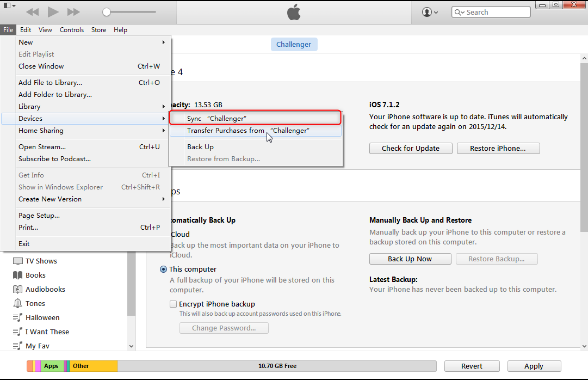
Task: Select the Tones bell icon
Action: (18, 304)
